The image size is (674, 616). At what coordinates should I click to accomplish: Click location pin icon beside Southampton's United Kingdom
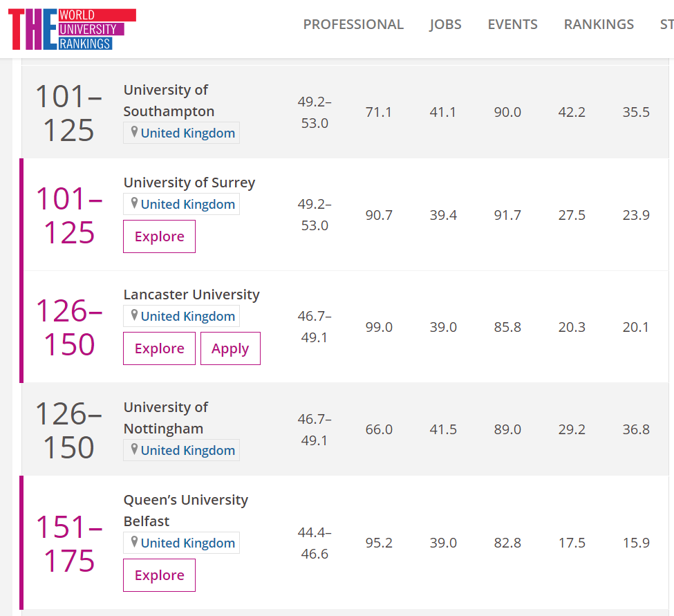click(x=135, y=132)
